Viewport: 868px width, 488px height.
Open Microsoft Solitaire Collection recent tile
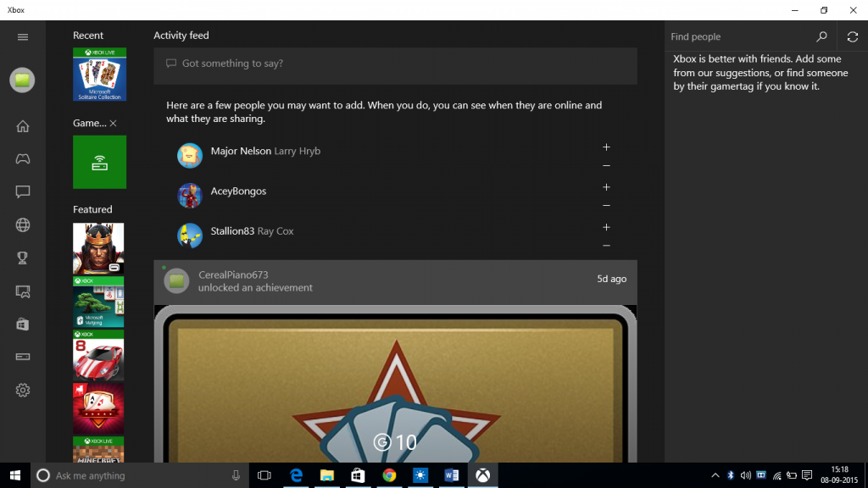click(x=100, y=75)
